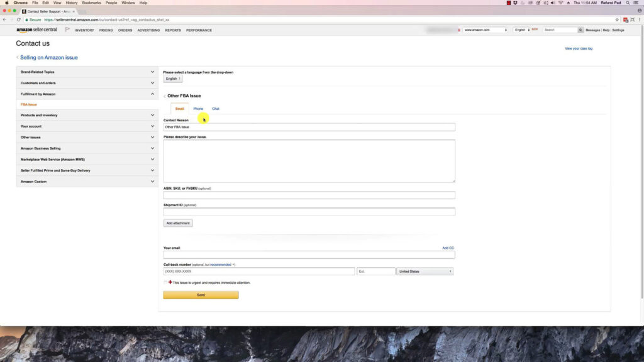
Task: Collapse the Fulfillment by Amazon section
Action: tap(152, 94)
